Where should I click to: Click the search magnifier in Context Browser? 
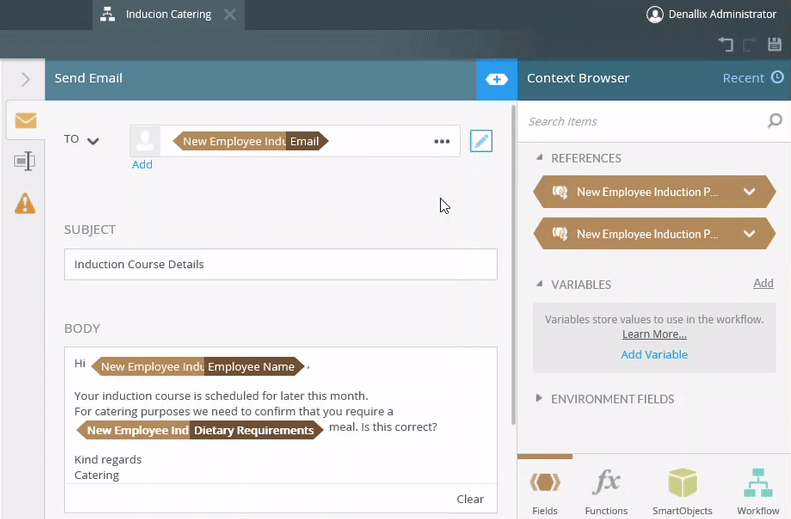774,121
